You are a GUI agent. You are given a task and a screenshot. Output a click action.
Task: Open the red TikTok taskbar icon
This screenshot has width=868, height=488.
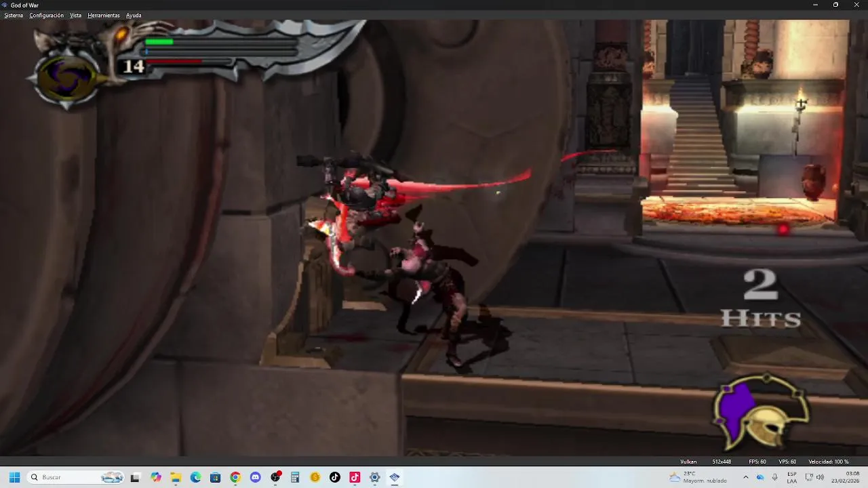tap(355, 477)
